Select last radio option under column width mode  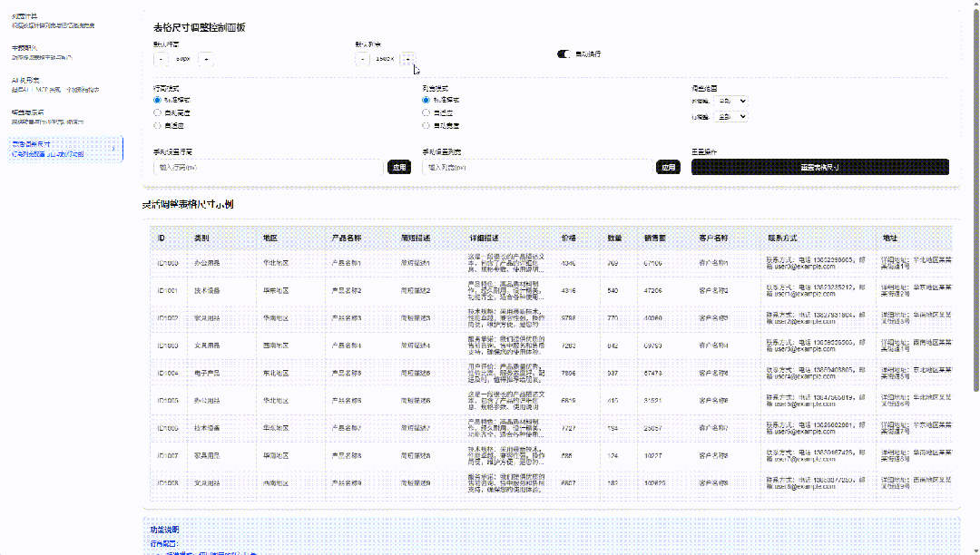click(x=426, y=125)
